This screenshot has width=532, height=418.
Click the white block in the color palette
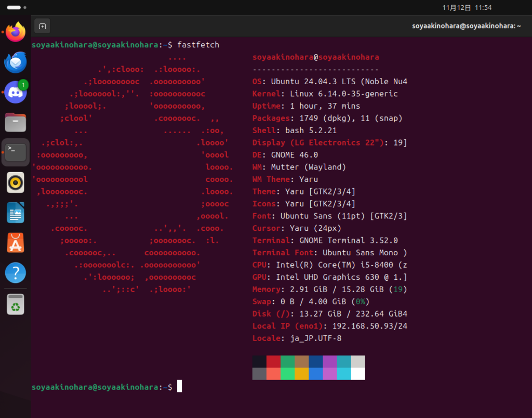tap(358, 374)
